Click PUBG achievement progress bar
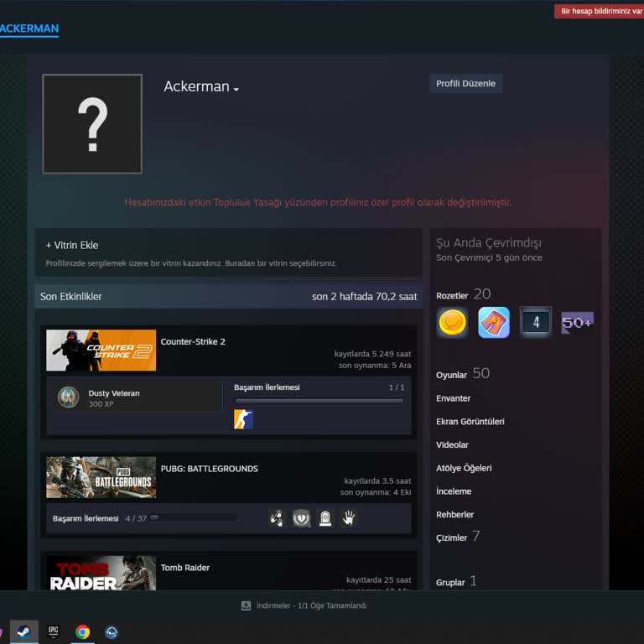644x644 pixels. (x=194, y=518)
